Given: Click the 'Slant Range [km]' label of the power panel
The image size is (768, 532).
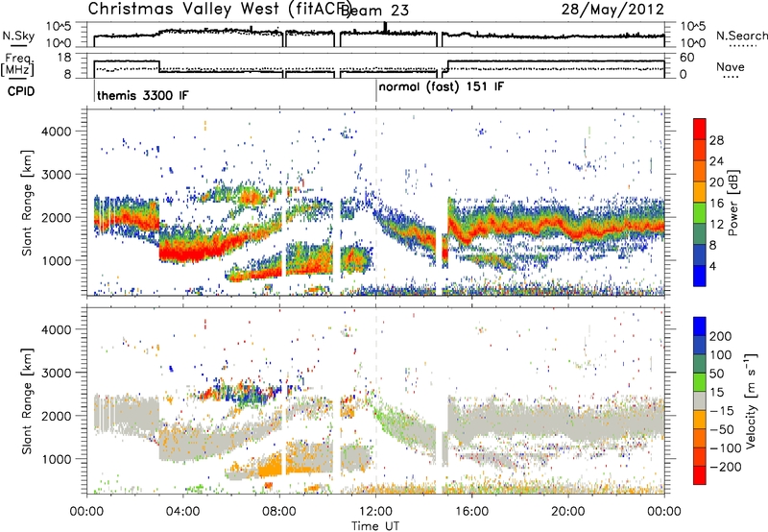Looking at the screenshot, I should click(x=27, y=203).
